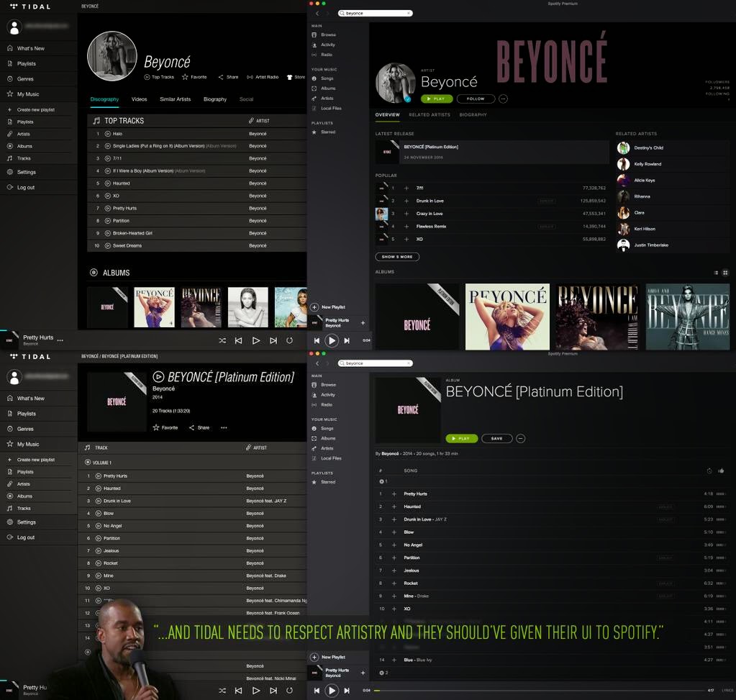Toggle Favorite star on Tidal Beyoncé artist page
This screenshot has height=700, width=736.
point(185,77)
